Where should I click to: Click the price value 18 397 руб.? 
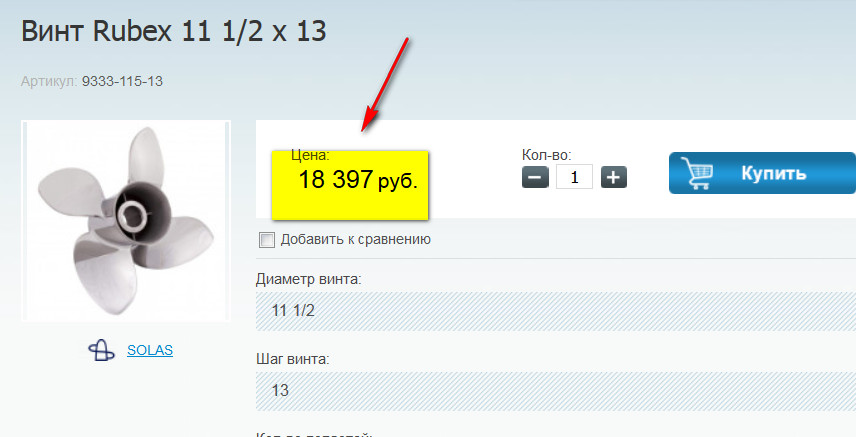pos(357,180)
